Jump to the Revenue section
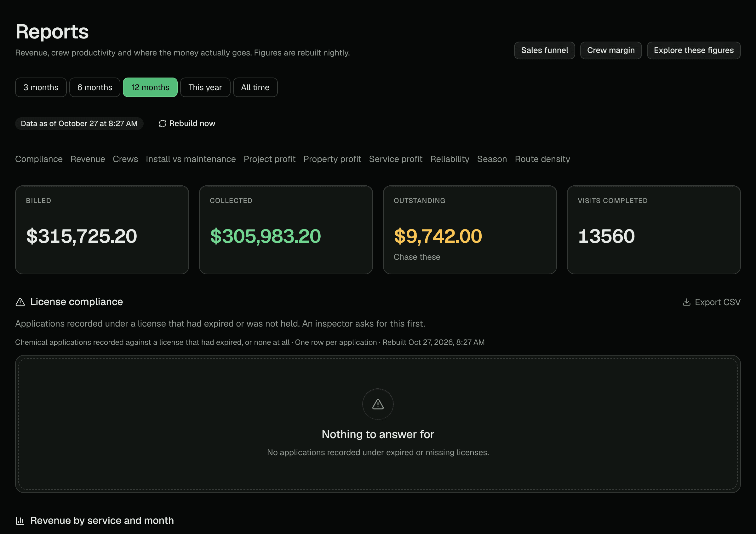The height and width of the screenshot is (534, 756). click(88, 159)
